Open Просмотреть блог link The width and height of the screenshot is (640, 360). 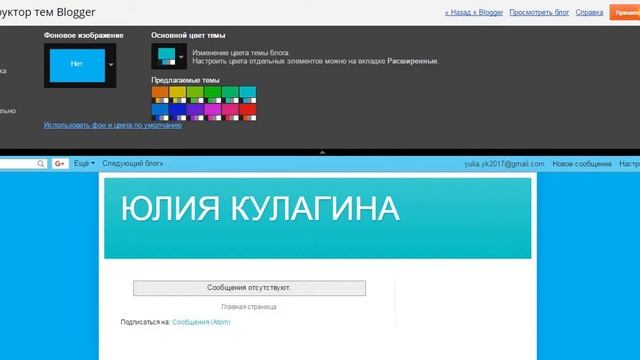tap(539, 12)
